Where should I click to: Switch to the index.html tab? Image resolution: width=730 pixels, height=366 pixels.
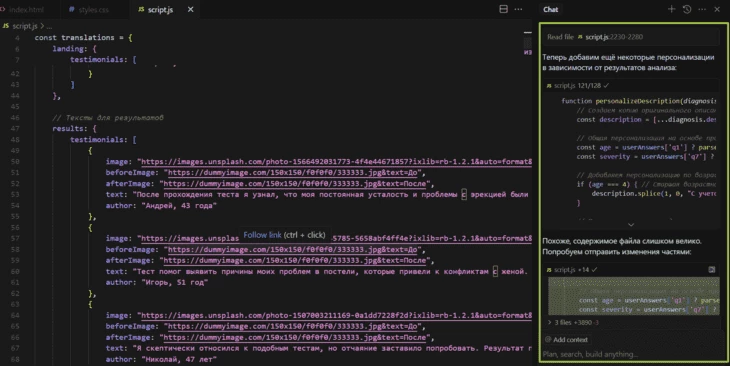pos(27,9)
